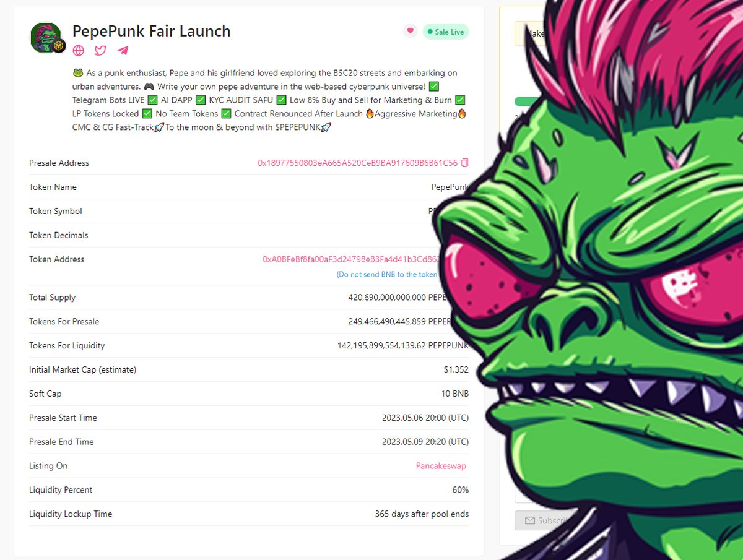Click the Token Decimals label
743x560 pixels.
58,236
